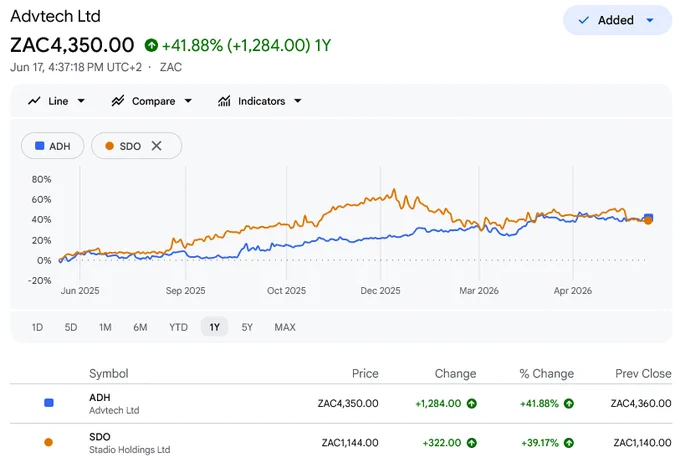
Task: Switch to the 5Y time range
Action: tap(247, 327)
